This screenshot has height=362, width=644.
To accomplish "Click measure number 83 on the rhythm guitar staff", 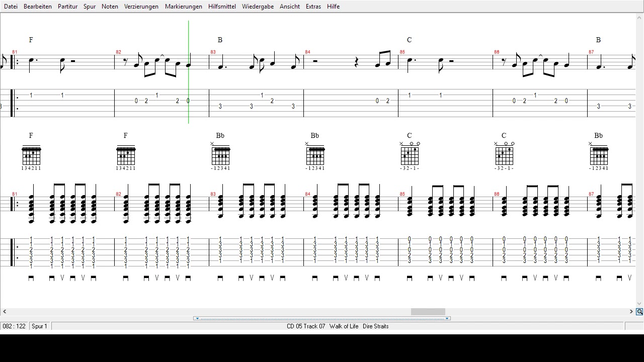I will 213,194.
